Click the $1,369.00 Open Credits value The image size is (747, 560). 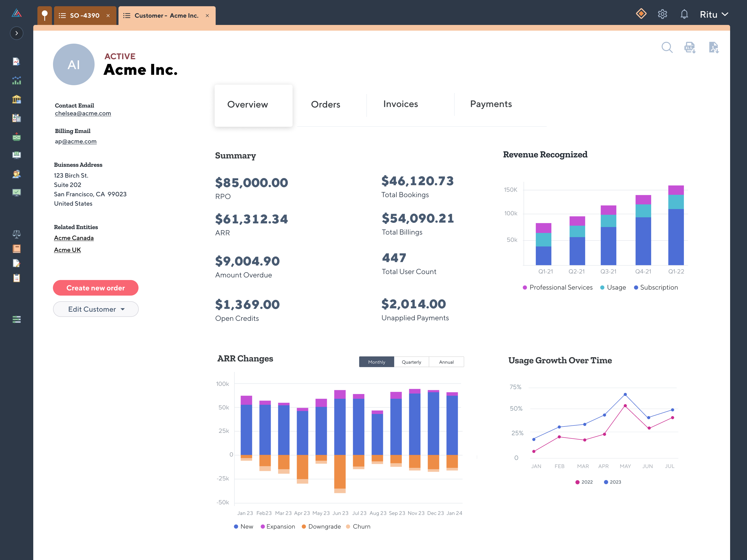[248, 304]
